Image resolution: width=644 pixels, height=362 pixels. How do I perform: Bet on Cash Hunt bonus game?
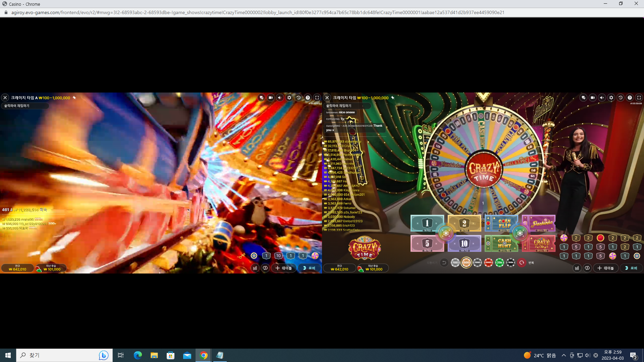(502, 243)
